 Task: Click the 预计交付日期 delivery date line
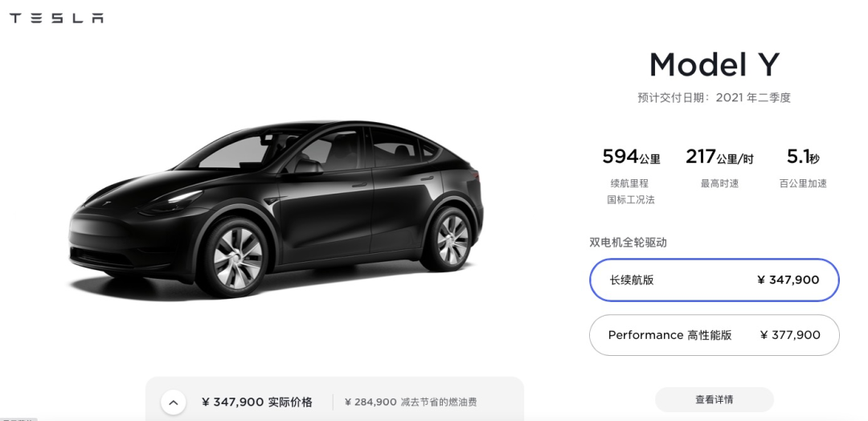[714, 98]
